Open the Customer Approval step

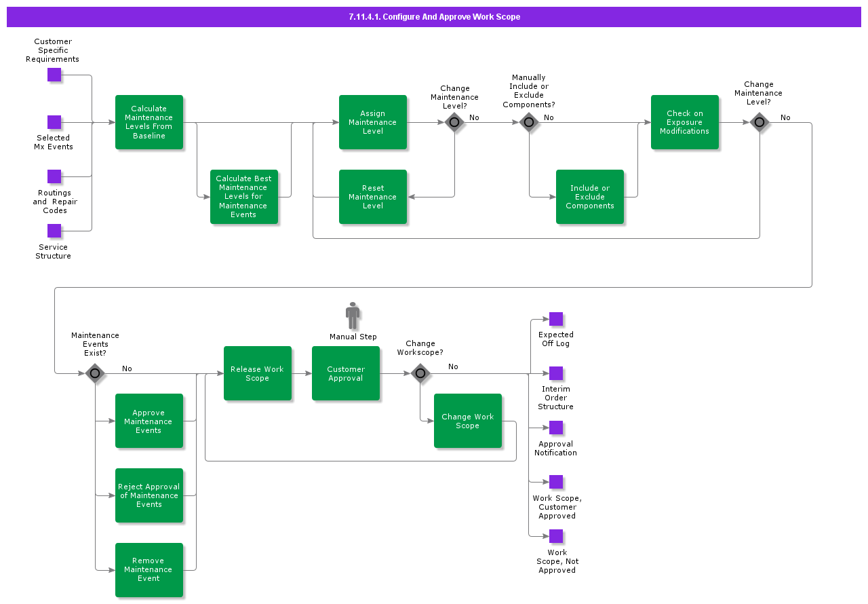[x=346, y=373]
